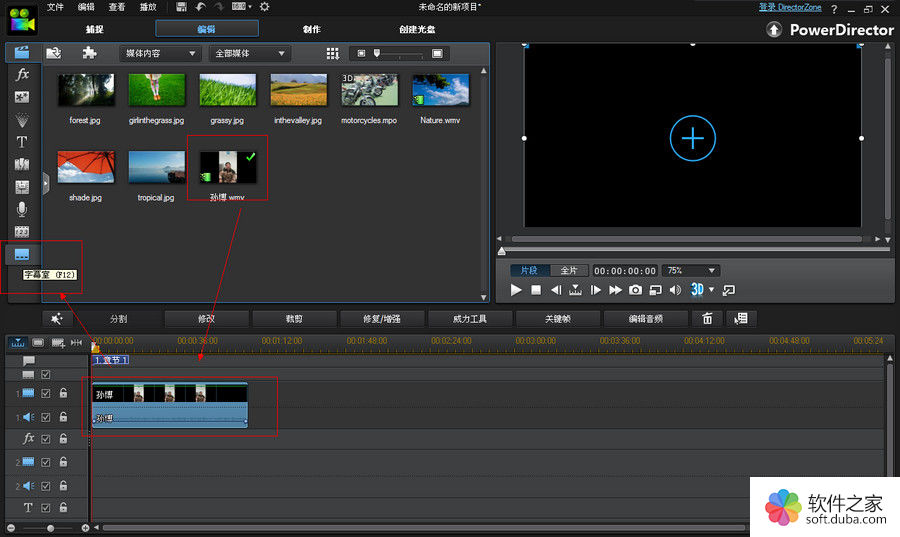Click the save project floppy icon
The image size is (900, 537).
(x=181, y=7)
